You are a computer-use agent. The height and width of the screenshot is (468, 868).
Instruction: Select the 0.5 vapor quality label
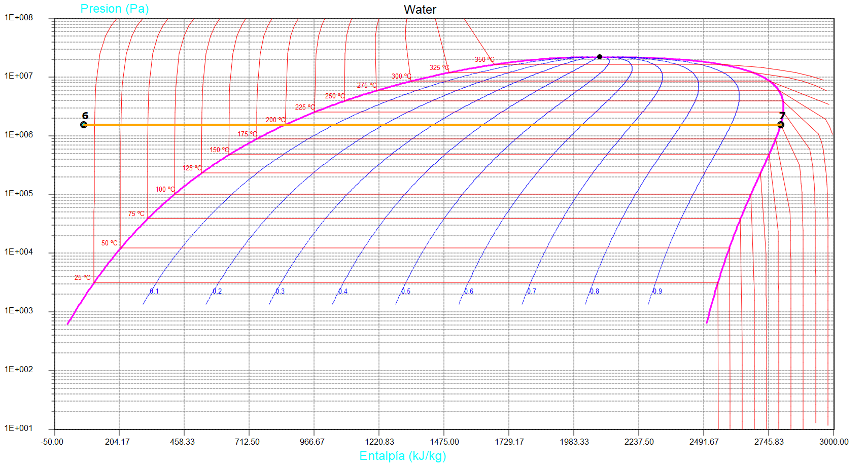tap(406, 292)
